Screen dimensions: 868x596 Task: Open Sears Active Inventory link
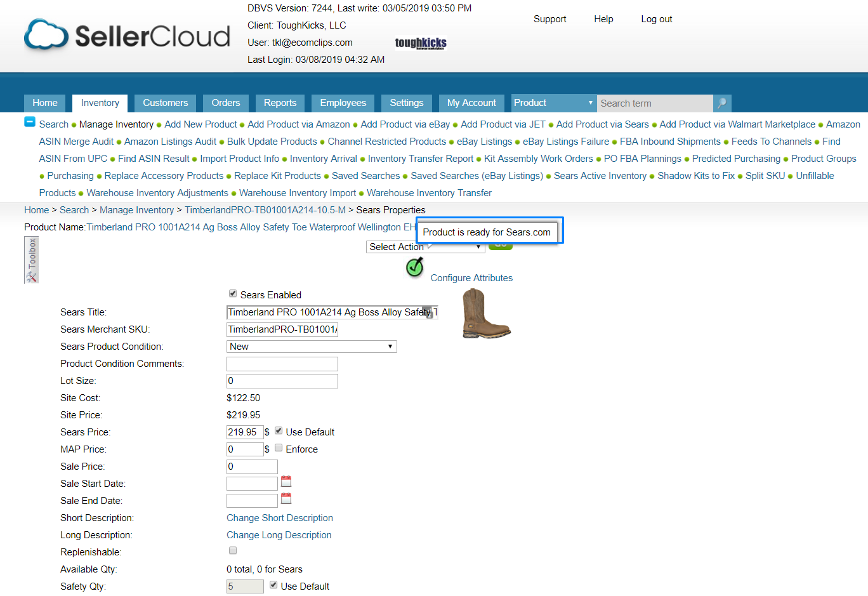coord(600,176)
